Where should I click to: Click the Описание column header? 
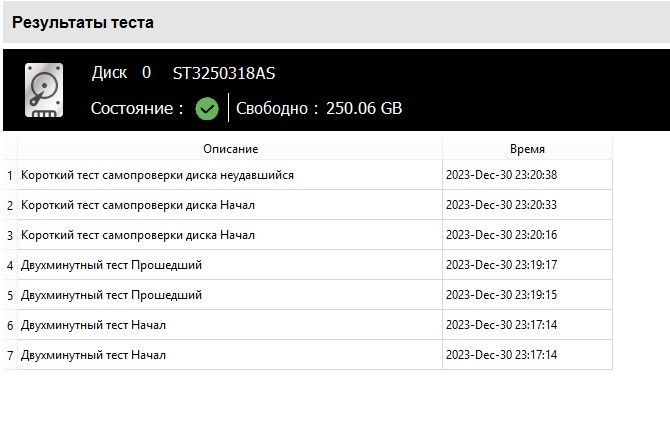[x=230, y=149]
